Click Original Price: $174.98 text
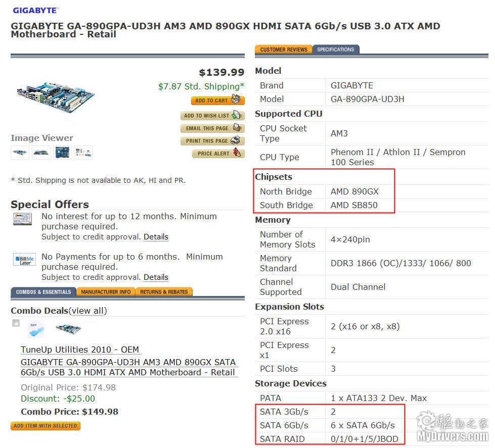Viewport: 495px width, 448px height. pyautogui.click(x=68, y=387)
